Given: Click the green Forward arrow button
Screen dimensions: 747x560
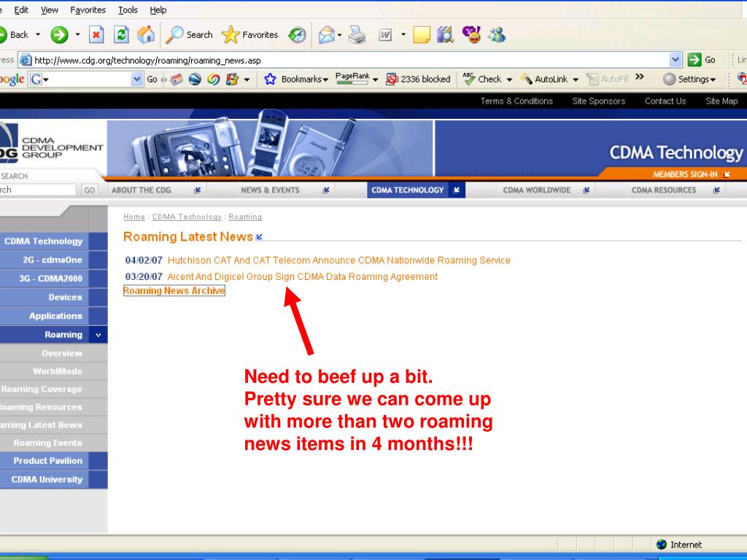Looking at the screenshot, I should pos(60,35).
